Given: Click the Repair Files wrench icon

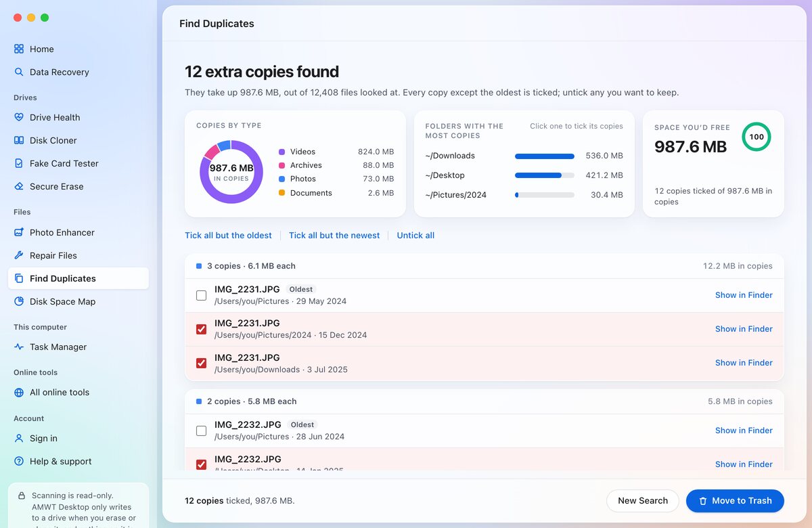Looking at the screenshot, I should 19,255.
